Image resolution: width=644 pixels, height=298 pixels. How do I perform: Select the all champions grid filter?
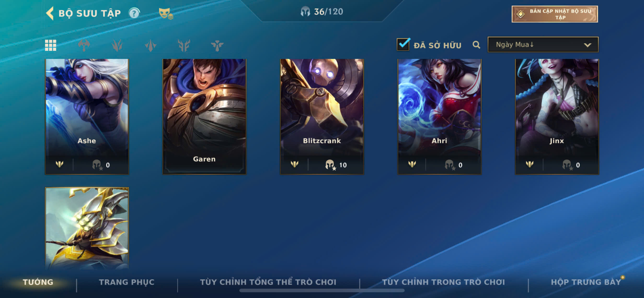51,45
